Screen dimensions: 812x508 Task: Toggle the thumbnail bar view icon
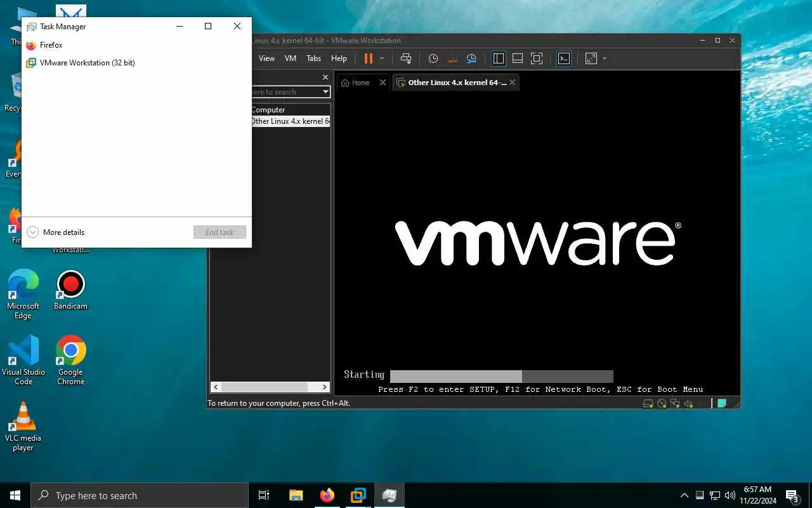[x=518, y=58]
